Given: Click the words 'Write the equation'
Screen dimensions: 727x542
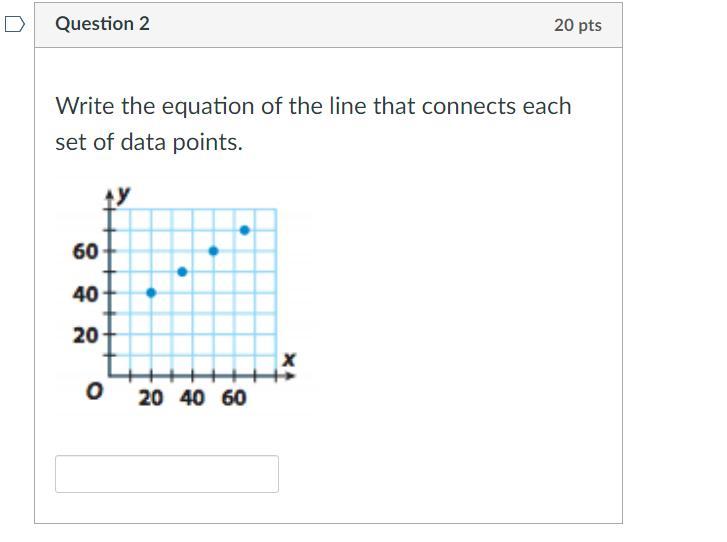Looking at the screenshot, I should point(154,106).
